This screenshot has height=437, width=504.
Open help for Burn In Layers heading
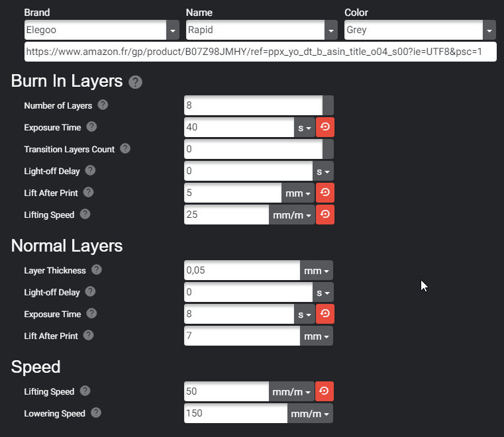coord(135,82)
